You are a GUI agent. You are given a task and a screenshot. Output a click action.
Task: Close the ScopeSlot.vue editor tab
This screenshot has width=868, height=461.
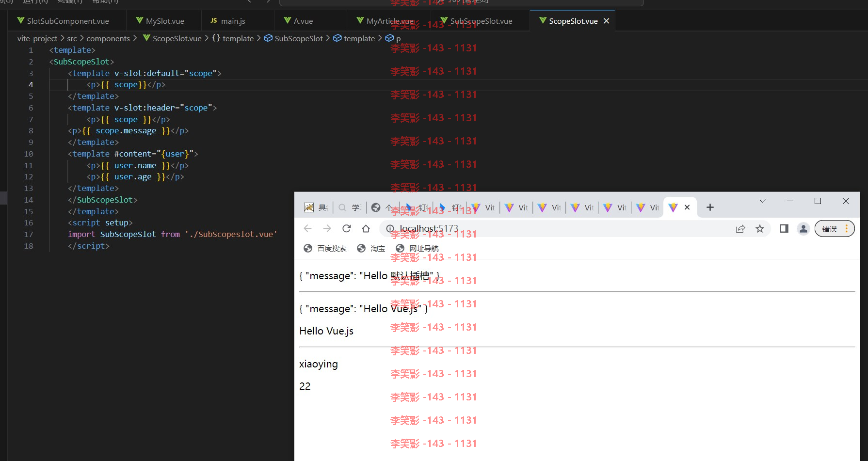[606, 21]
